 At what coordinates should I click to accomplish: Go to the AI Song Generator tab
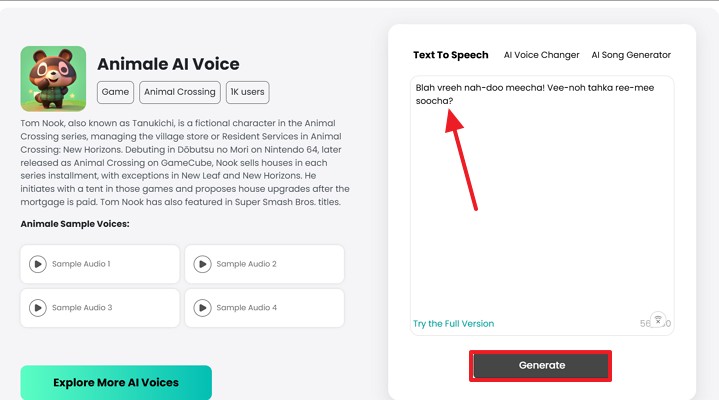[631, 55]
